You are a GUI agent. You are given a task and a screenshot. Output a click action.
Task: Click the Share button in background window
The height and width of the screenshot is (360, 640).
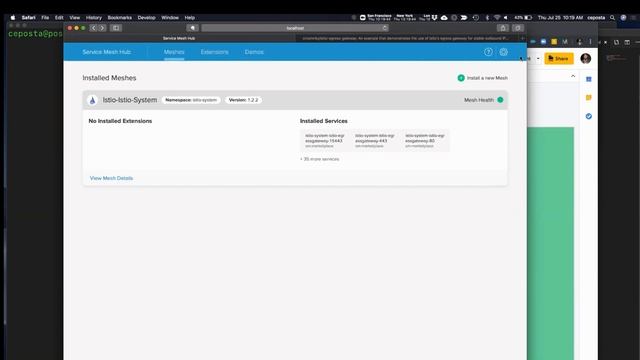(x=558, y=58)
